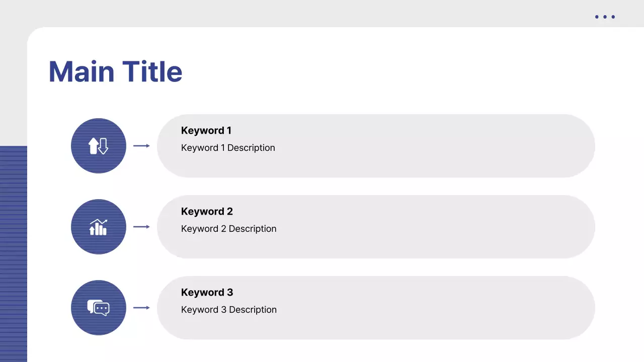Click the chat bubbles icon
This screenshot has width=644, height=362.
tap(99, 308)
